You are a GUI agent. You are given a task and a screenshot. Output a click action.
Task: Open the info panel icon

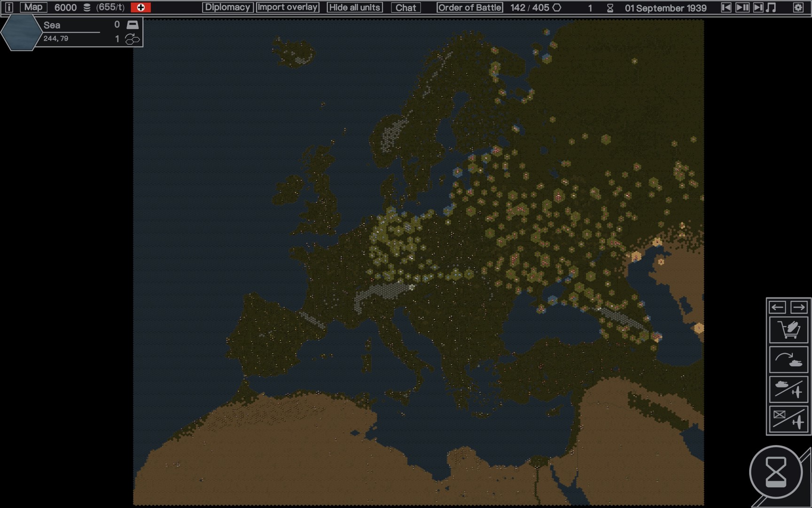point(9,8)
